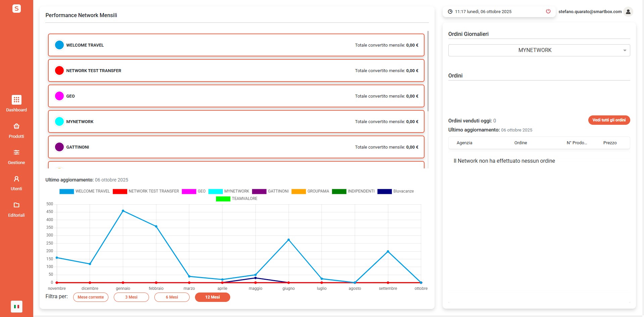
Task: Click the user profile avatar icon
Action: 628,12
